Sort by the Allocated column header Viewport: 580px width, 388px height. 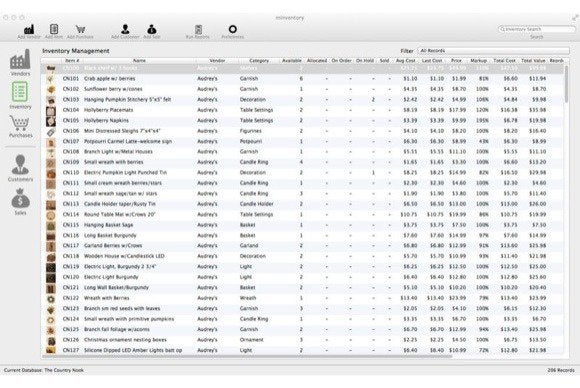click(317, 61)
